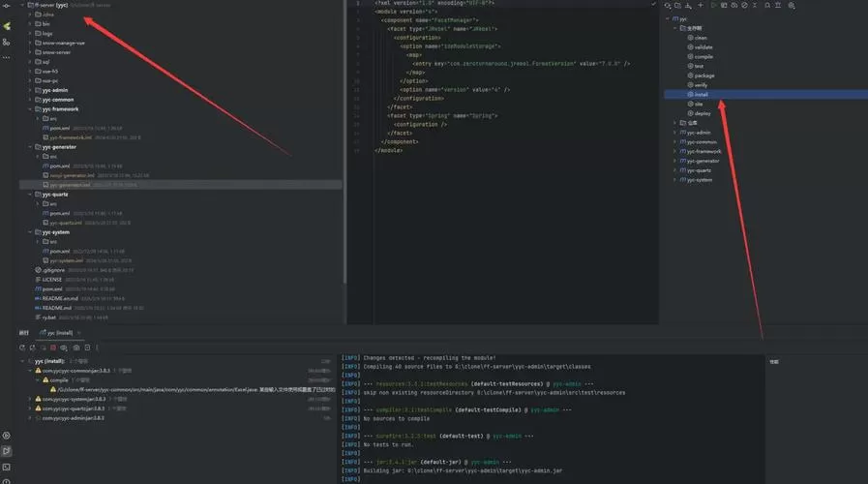The height and width of the screenshot is (484, 868).
Task: Collapse yyc-framework module in project tree
Action: [30, 109]
